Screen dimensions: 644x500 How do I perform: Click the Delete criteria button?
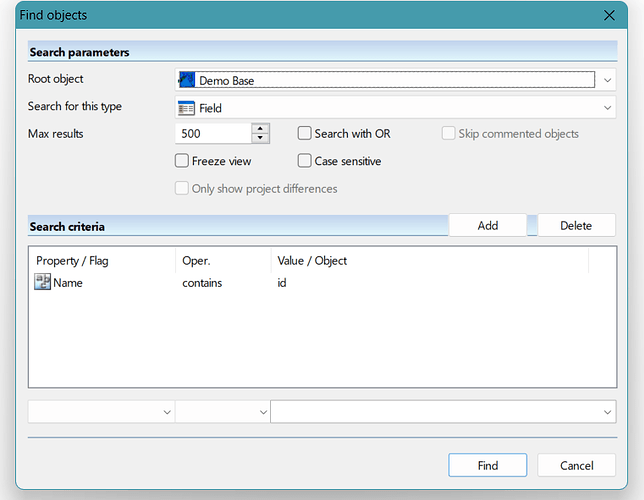[576, 225]
